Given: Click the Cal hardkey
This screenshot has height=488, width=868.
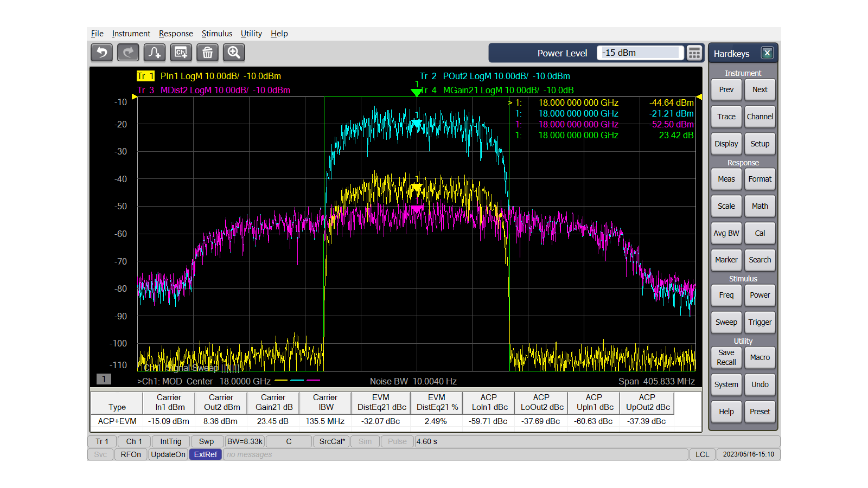Looking at the screenshot, I should point(760,233).
